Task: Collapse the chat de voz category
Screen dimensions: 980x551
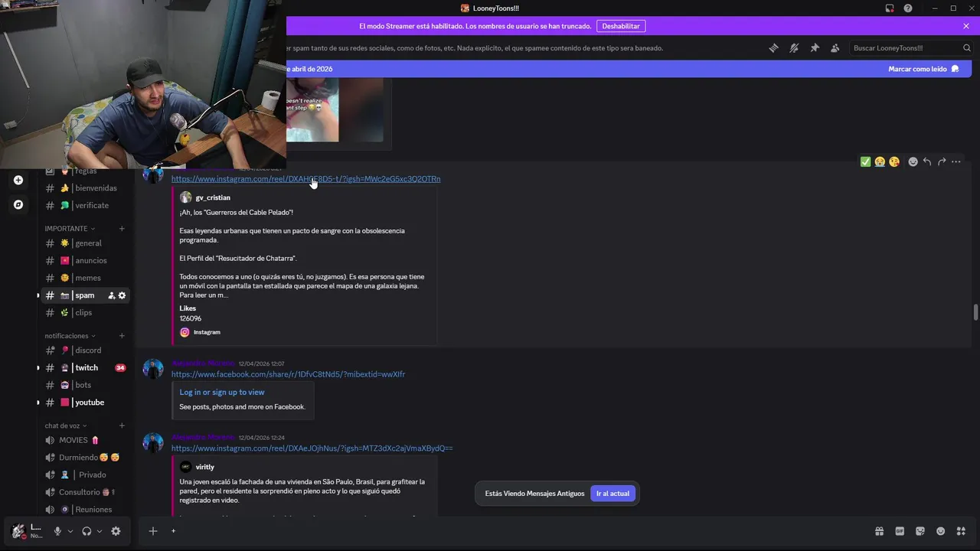Action: (x=66, y=425)
